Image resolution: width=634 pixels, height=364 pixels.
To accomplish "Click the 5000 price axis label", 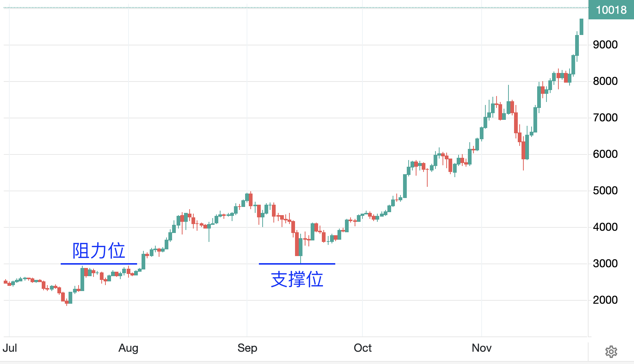I will pyautogui.click(x=605, y=191).
